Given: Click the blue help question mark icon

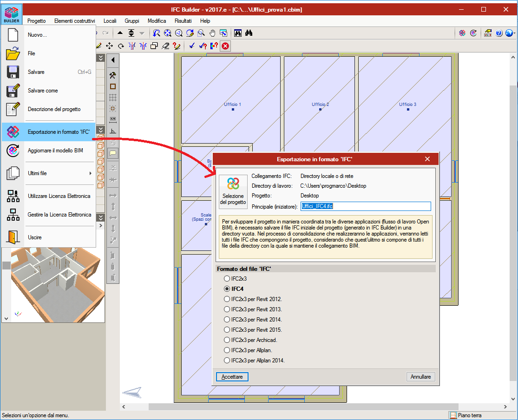Looking at the screenshot, I should point(499,33).
